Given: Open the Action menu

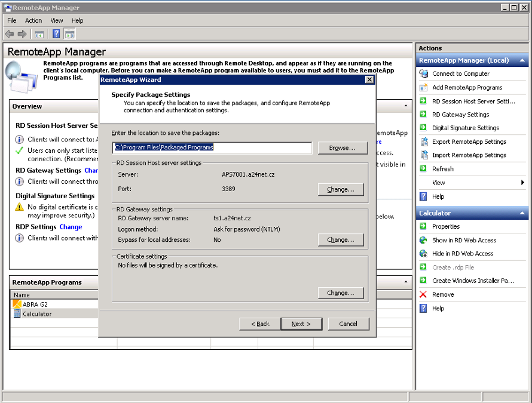Looking at the screenshot, I should point(33,20).
